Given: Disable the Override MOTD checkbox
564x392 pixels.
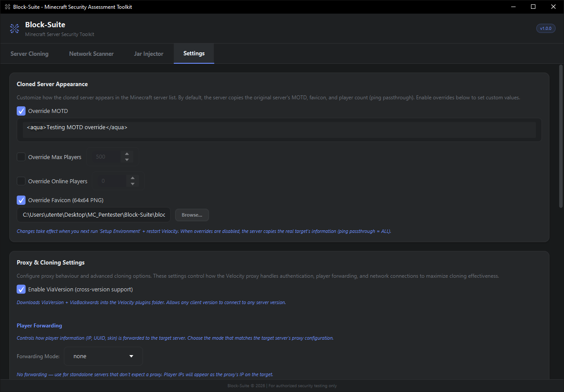Looking at the screenshot, I should pos(21,111).
